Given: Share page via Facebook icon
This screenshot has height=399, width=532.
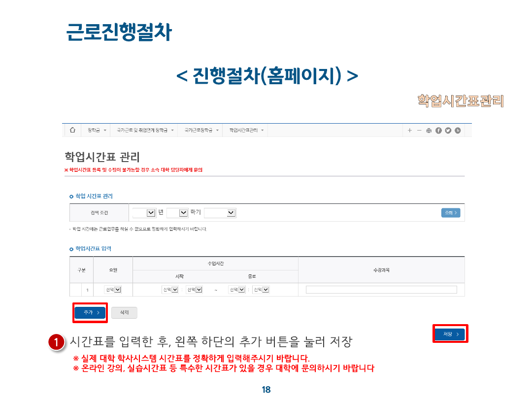Looking at the screenshot, I should tap(438, 131).
